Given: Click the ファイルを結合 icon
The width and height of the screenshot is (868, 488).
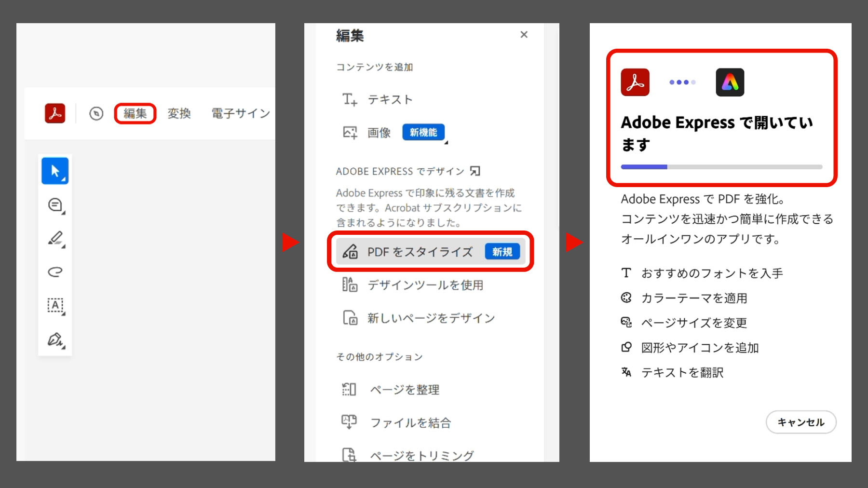Looking at the screenshot, I should 349,422.
